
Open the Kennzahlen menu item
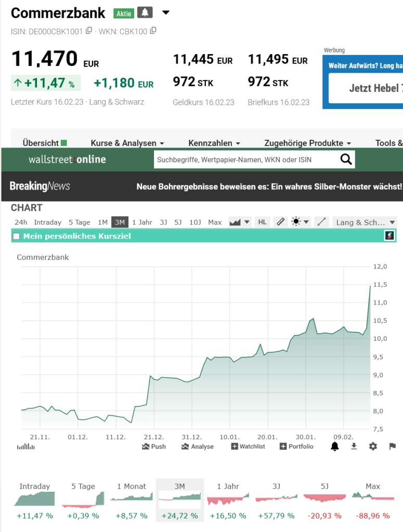click(214, 143)
